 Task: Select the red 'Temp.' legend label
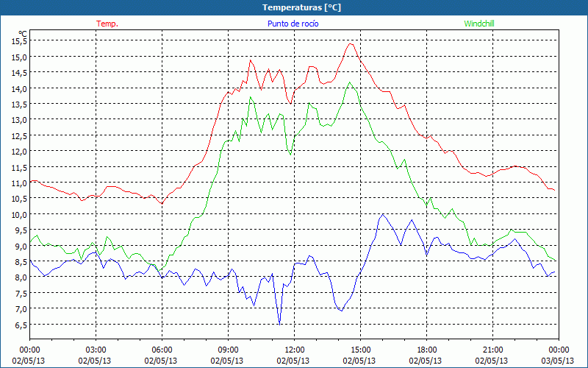[x=107, y=24]
